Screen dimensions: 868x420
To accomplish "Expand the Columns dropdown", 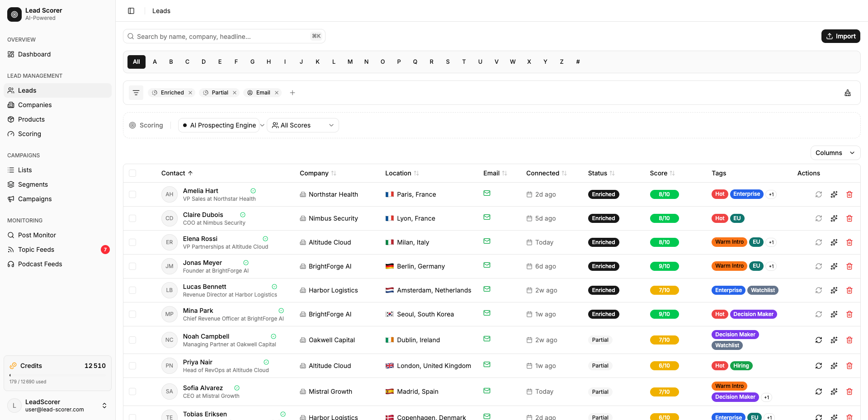I will (x=835, y=153).
